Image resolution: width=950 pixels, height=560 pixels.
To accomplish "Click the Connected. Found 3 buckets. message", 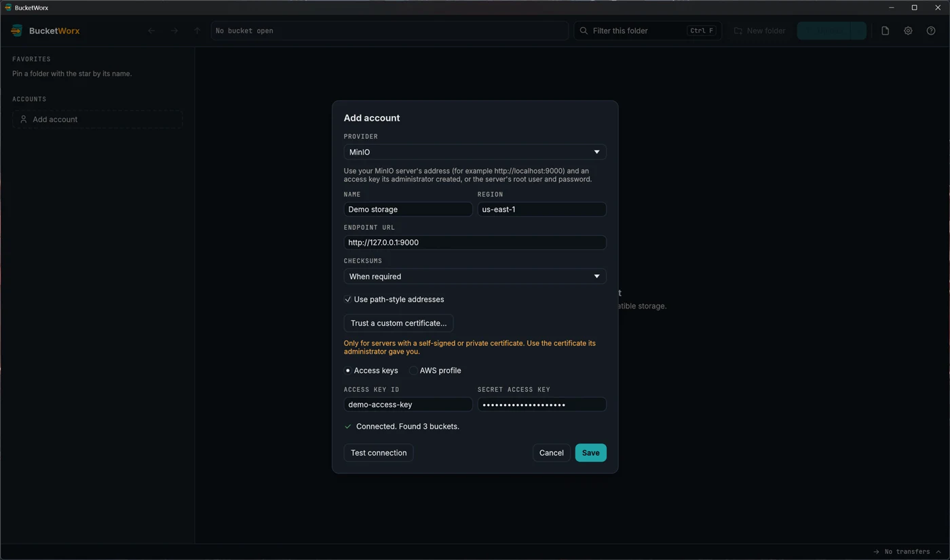I will coord(407,426).
